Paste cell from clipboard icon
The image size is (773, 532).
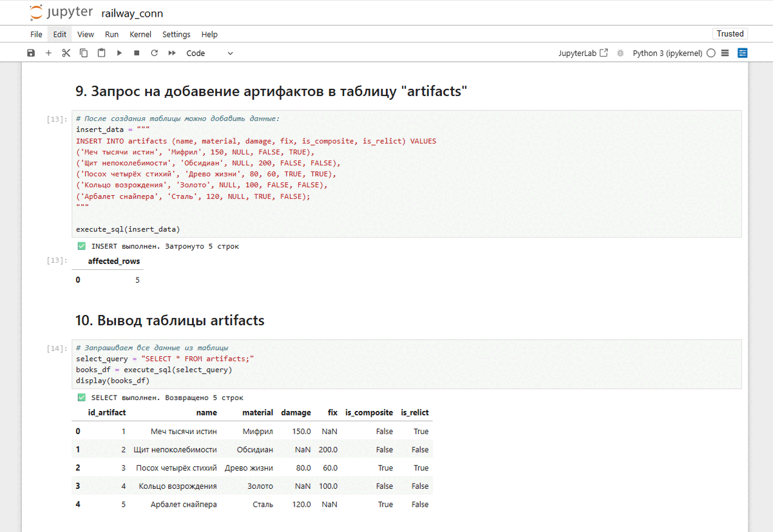coord(101,53)
